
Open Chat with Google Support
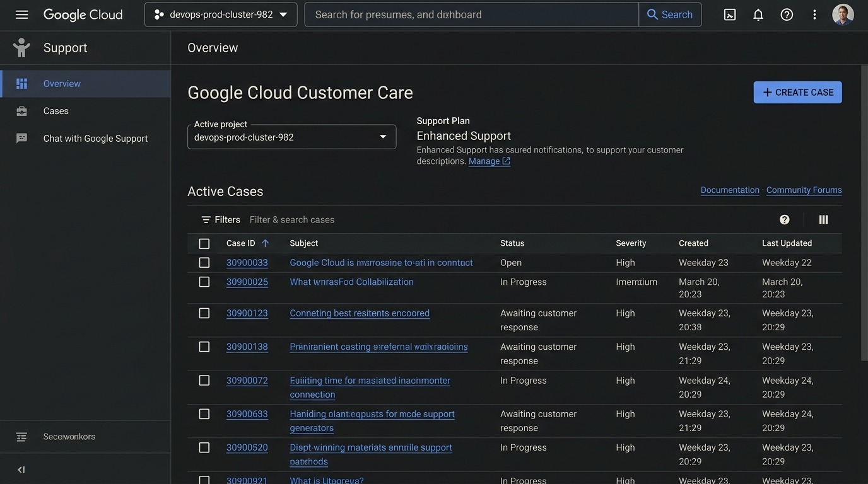click(85, 138)
